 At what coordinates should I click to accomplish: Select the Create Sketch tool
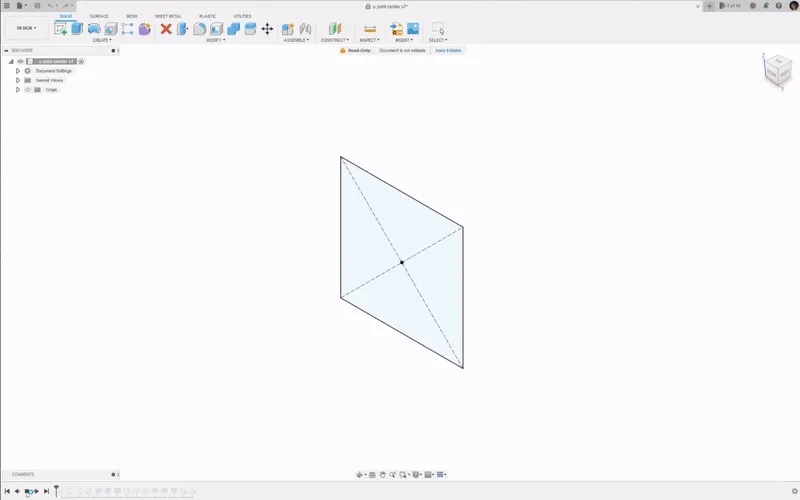(61, 29)
